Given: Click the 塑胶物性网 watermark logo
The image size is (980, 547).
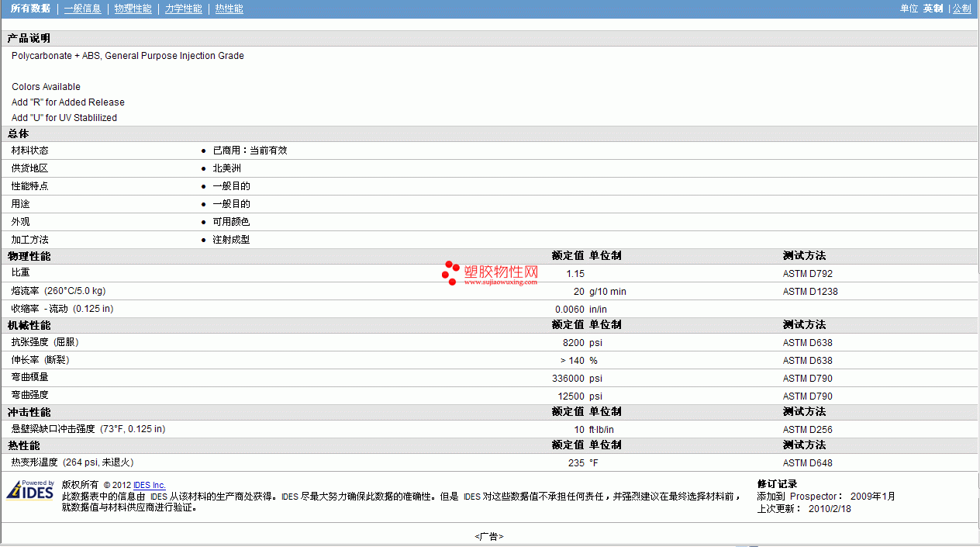Looking at the screenshot, I should coord(490,274).
